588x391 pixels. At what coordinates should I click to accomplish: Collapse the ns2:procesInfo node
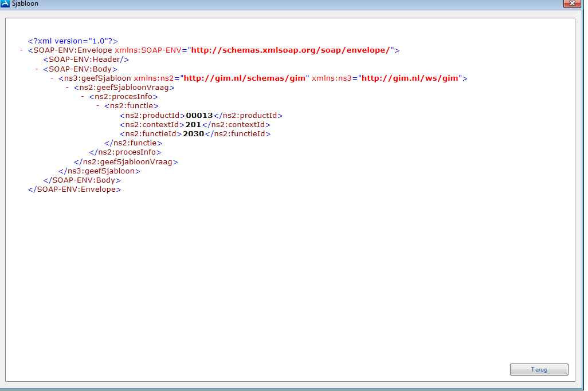tap(83, 97)
